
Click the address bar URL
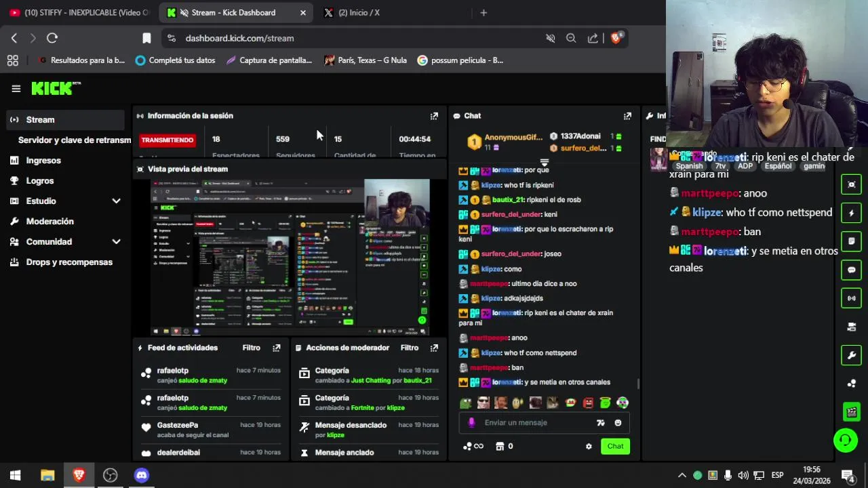coord(239,39)
